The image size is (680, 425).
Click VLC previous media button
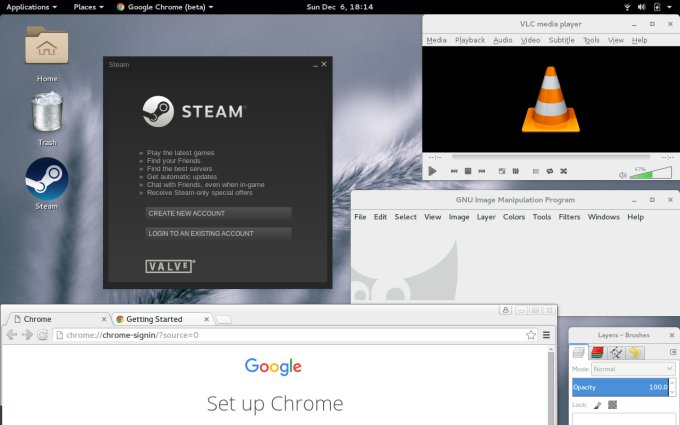coord(454,171)
